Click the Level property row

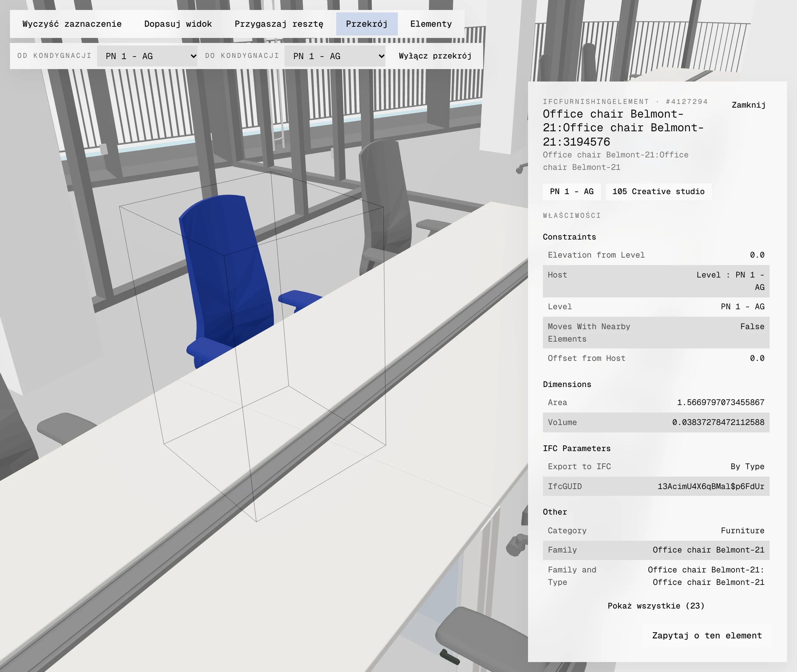656,307
